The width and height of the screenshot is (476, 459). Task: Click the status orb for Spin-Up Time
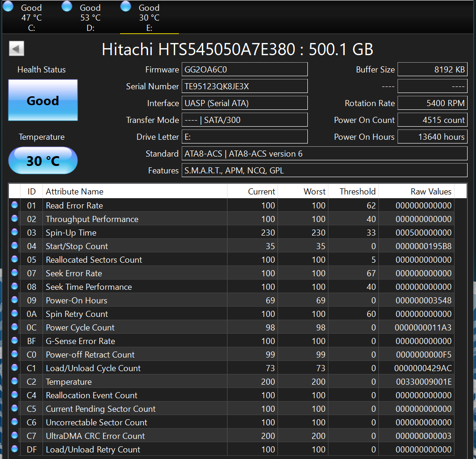(x=14, y=232)
